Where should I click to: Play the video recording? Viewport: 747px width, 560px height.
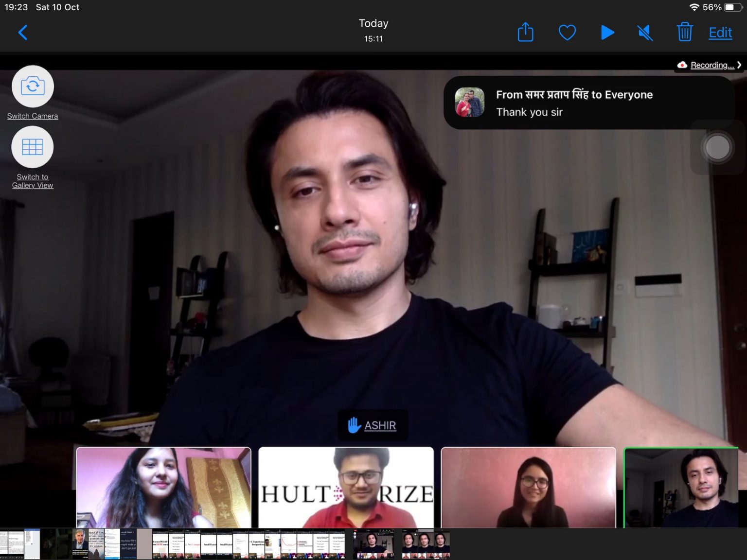click(607, 33)
